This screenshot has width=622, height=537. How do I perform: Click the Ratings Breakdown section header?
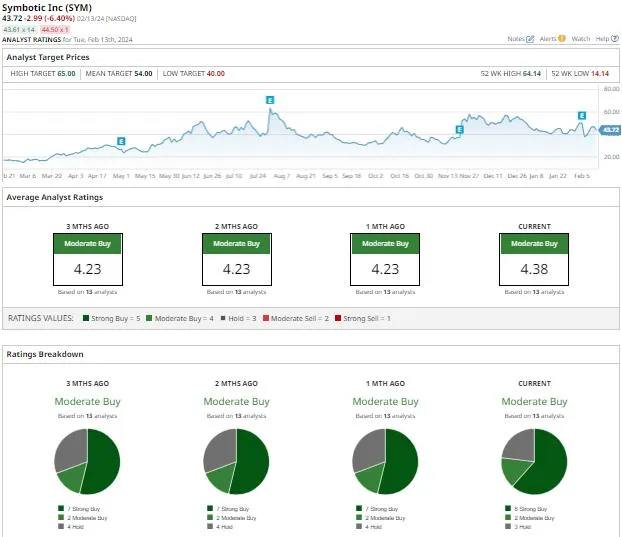tap(45, 354)
